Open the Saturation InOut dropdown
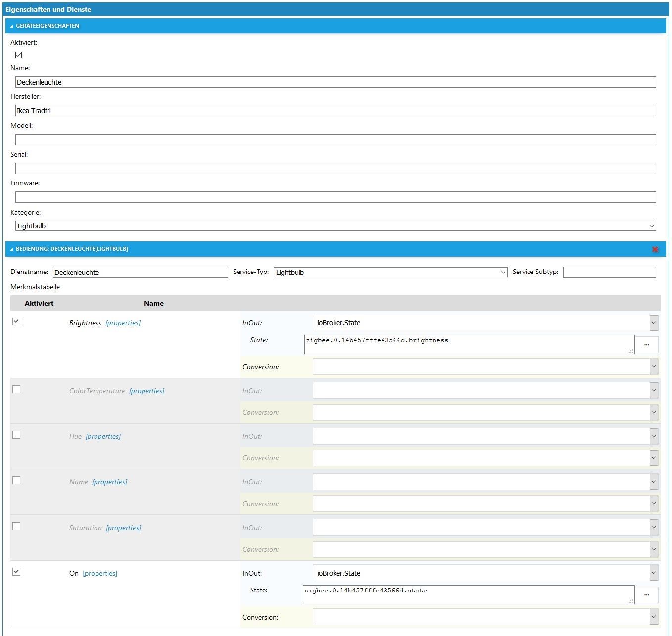Image resolution: width=672 pixels, height=636 pixels. coord(485,527)
